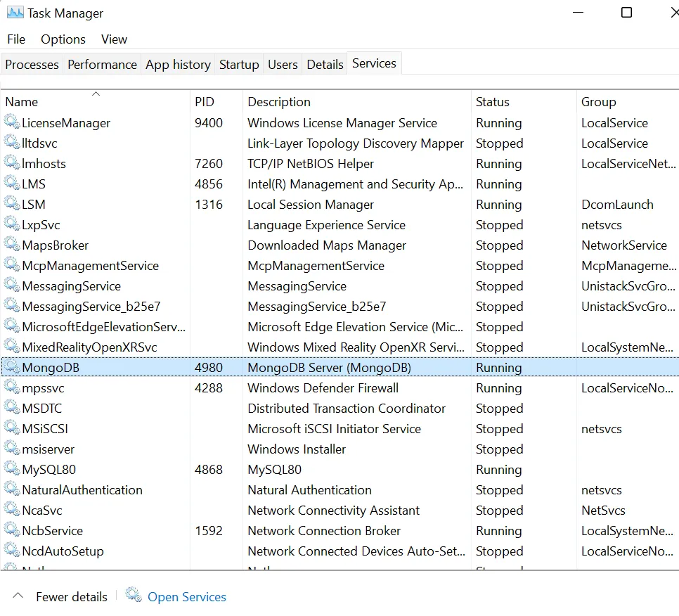This screenshot has height=616, width=679.
Task: Sort by the Group column header
Action: (x=598, y=102)
